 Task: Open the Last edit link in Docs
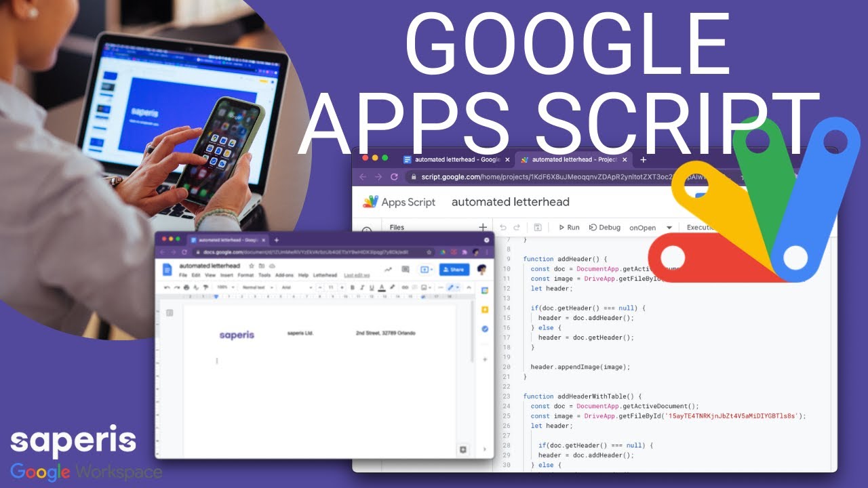pos(357,275)
